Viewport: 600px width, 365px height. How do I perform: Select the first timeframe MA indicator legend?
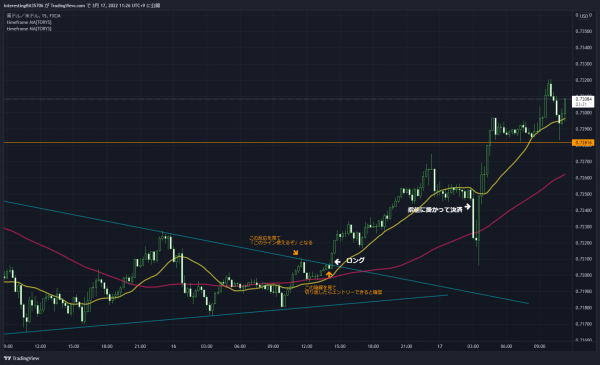[x=29, y=22]
